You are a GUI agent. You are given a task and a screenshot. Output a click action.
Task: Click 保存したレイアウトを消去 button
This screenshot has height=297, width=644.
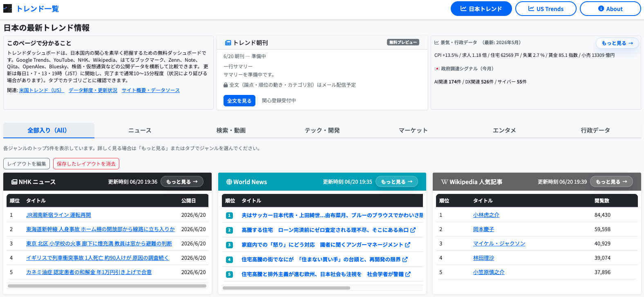pos(86,164)
